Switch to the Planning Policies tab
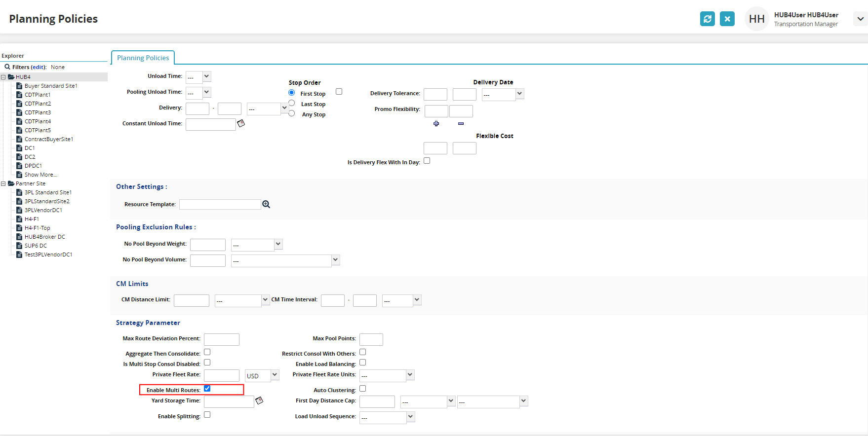The width and height of the screenshot is (868, 436). pos(143,58)
